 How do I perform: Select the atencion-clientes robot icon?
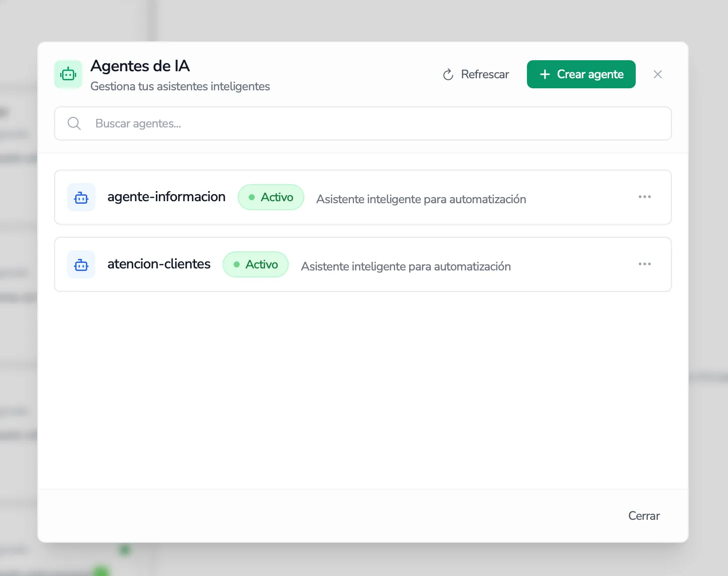81,264
